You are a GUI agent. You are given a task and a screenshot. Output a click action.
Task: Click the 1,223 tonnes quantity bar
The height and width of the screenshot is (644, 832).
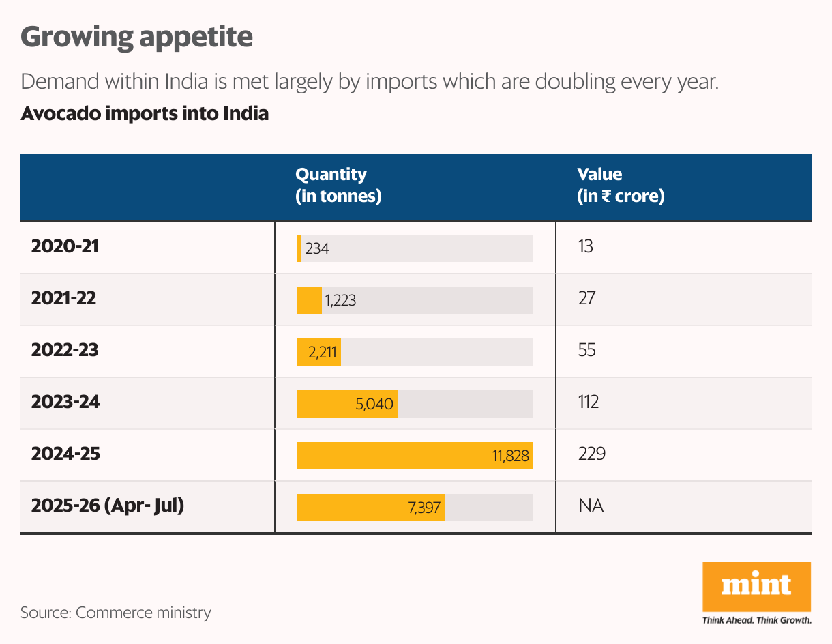point(310,300)
